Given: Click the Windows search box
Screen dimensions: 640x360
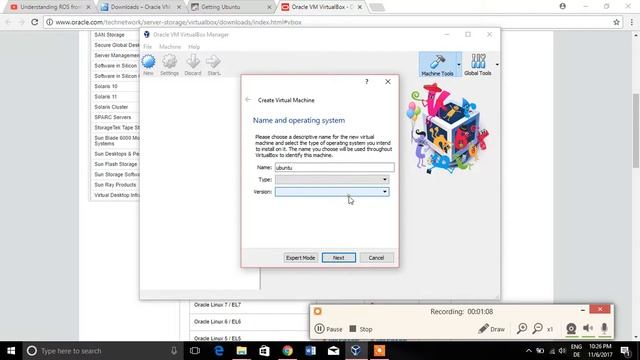Looking at the screenshot, I should point(102,351).
